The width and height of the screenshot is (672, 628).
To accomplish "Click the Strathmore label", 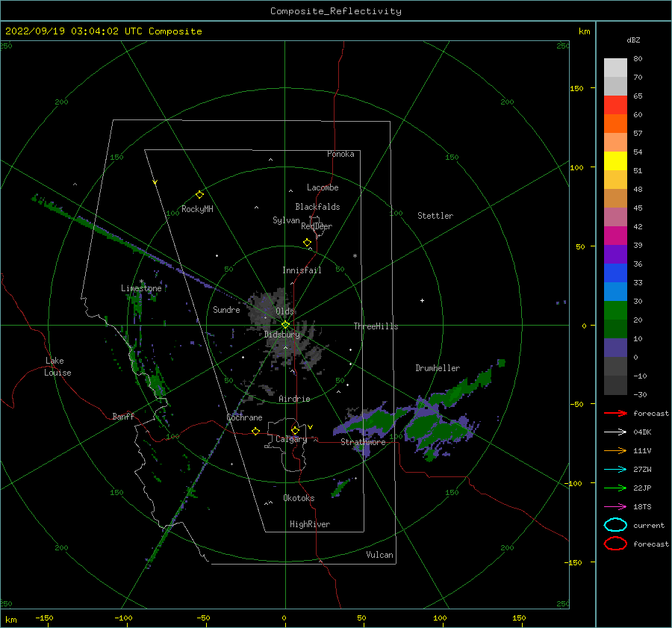I will (363, 442).
